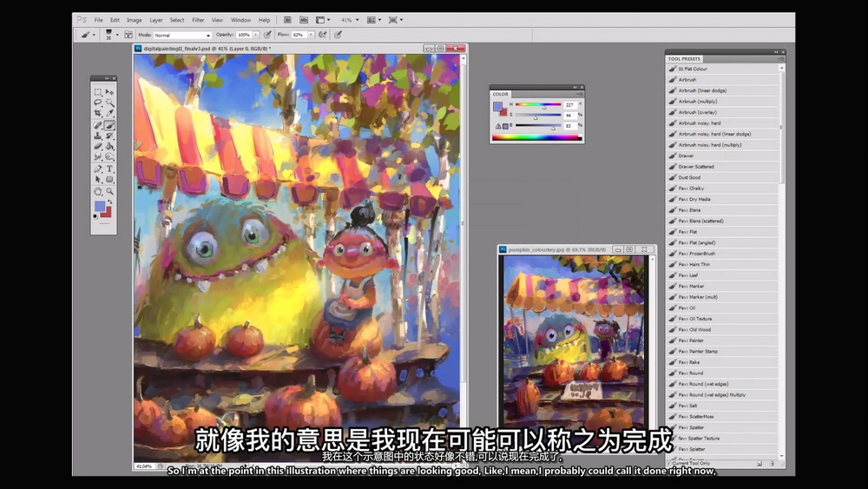This screenshot has height=489, width=868.
Task: Select the Brush tool in toolbox
Action: pyautogui.click(x=109, y=125)
